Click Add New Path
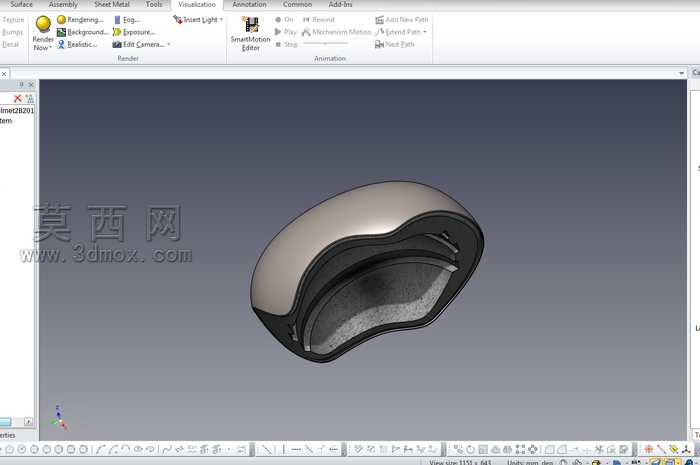The width and height of the screenshot is (700, 465). pyautogui.click(x=401, y=20)
